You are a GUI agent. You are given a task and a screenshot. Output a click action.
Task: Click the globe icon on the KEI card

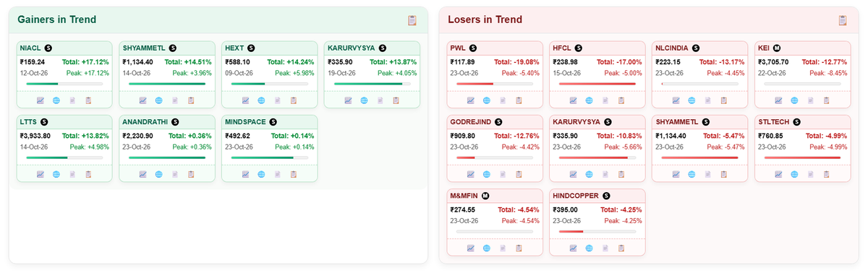point(795,100)
